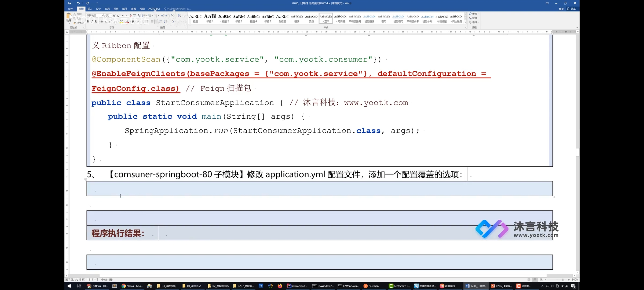Open the font size combo box 小五
The width and height of the screenshot is (644, 290).
pos(108,16)
